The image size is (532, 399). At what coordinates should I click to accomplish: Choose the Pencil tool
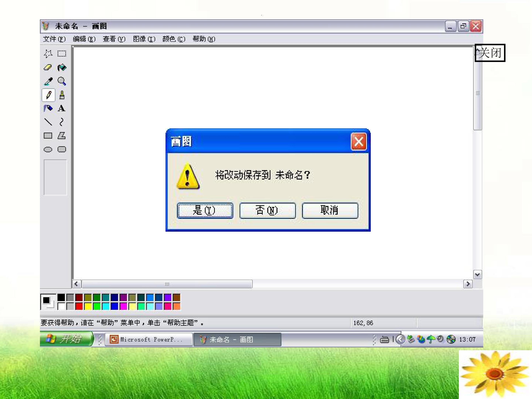(x=48, y=95)
